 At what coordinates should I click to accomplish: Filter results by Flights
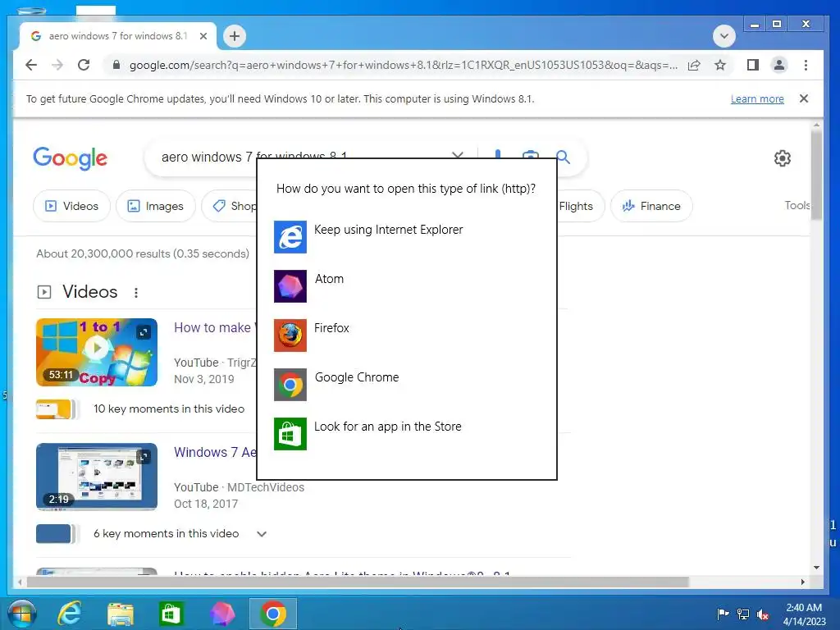pyautogui.click(x=580, y=206)
